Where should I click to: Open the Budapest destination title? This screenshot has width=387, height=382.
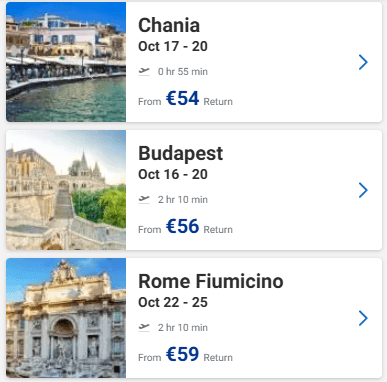coord(180,154)
